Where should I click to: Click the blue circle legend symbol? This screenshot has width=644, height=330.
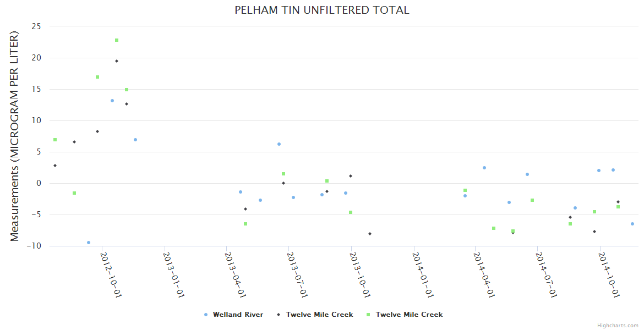[206, 315]
